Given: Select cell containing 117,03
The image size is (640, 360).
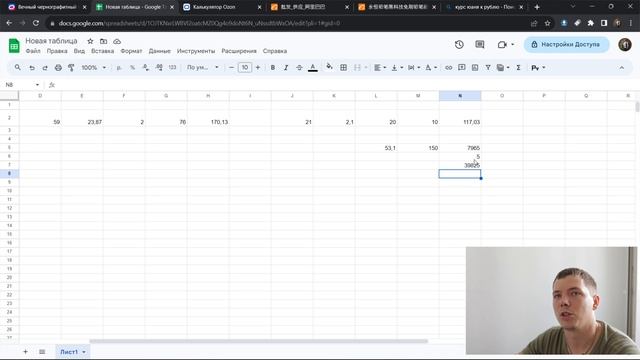Looking at the screenshot, I should [x=460, y=118].
